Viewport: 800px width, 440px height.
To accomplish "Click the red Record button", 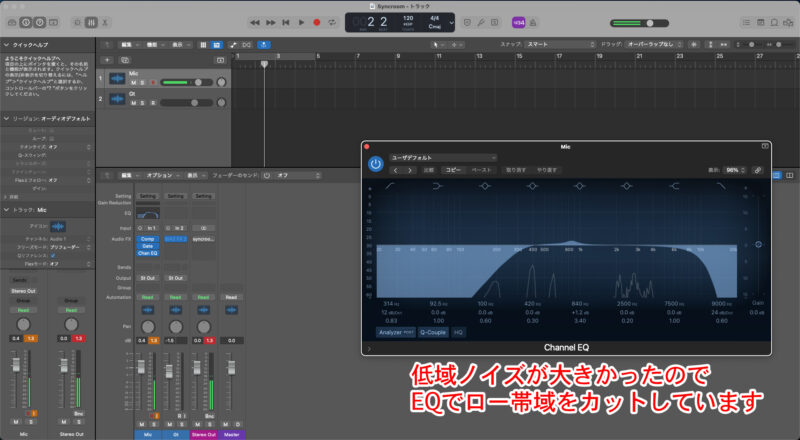I will pos(316,22).
